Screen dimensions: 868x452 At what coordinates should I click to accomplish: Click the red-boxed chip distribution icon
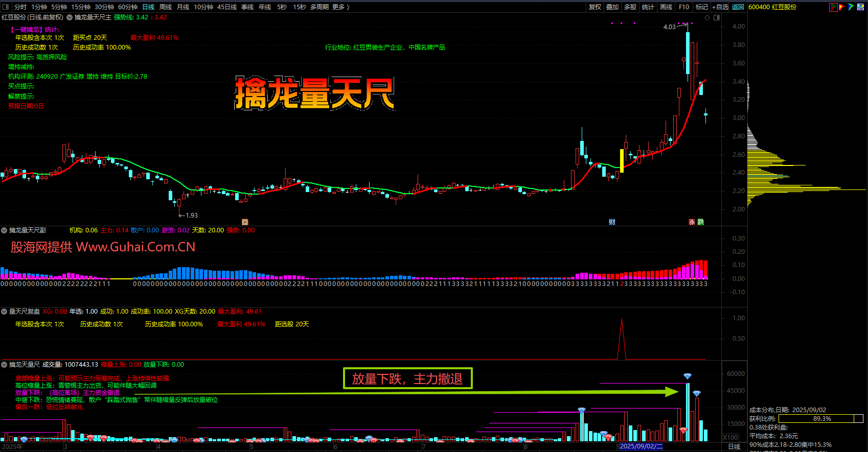point(833,7)
